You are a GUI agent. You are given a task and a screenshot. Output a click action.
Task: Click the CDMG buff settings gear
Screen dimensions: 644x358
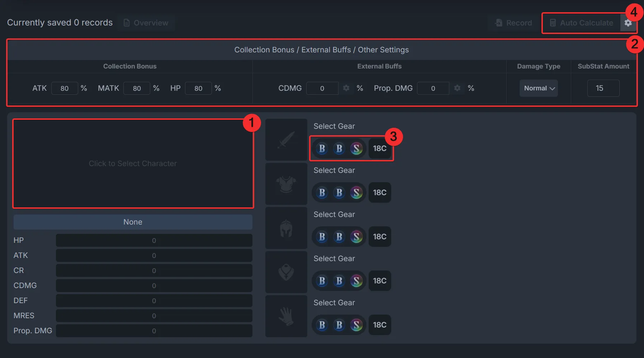346,88
